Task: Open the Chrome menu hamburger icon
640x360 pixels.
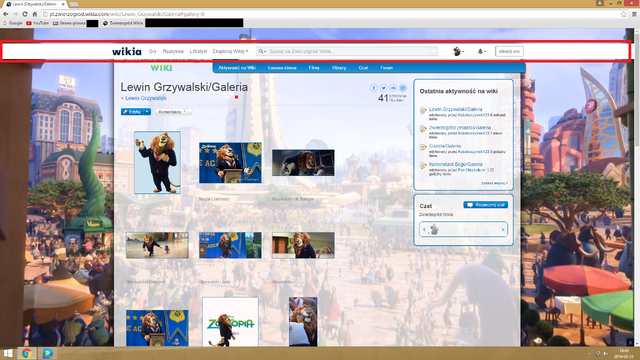Action: (634, 14)
